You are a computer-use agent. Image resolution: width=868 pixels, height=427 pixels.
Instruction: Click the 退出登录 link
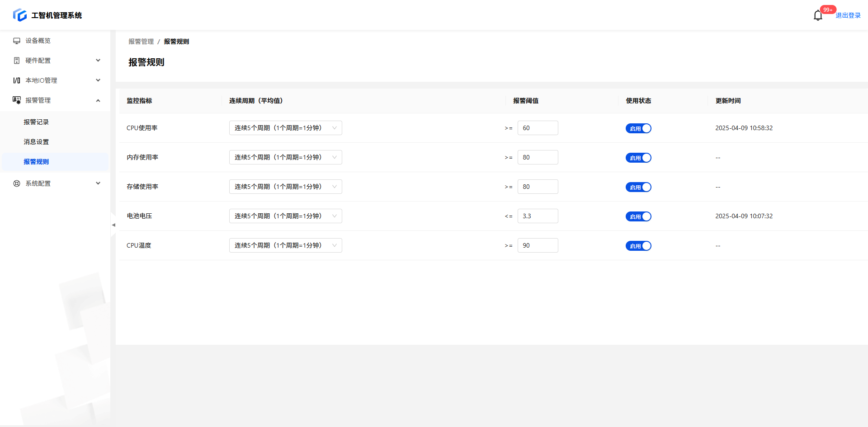click(848, 15)
